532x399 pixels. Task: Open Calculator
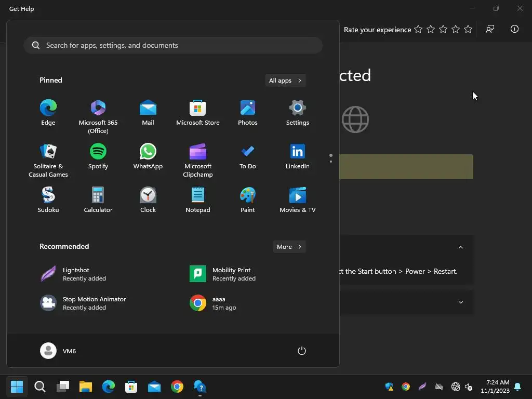tap(98, 200)
